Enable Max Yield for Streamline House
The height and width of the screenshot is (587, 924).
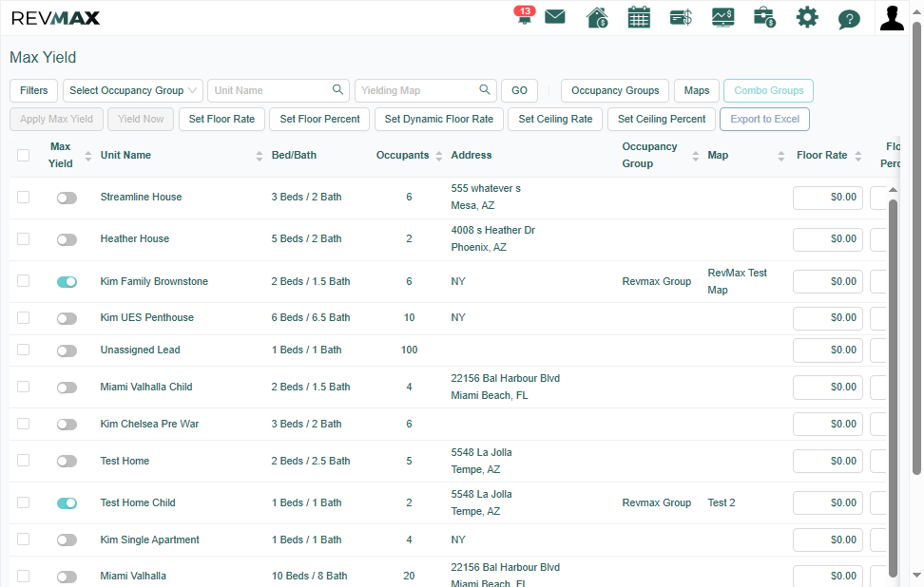point(67,198)
